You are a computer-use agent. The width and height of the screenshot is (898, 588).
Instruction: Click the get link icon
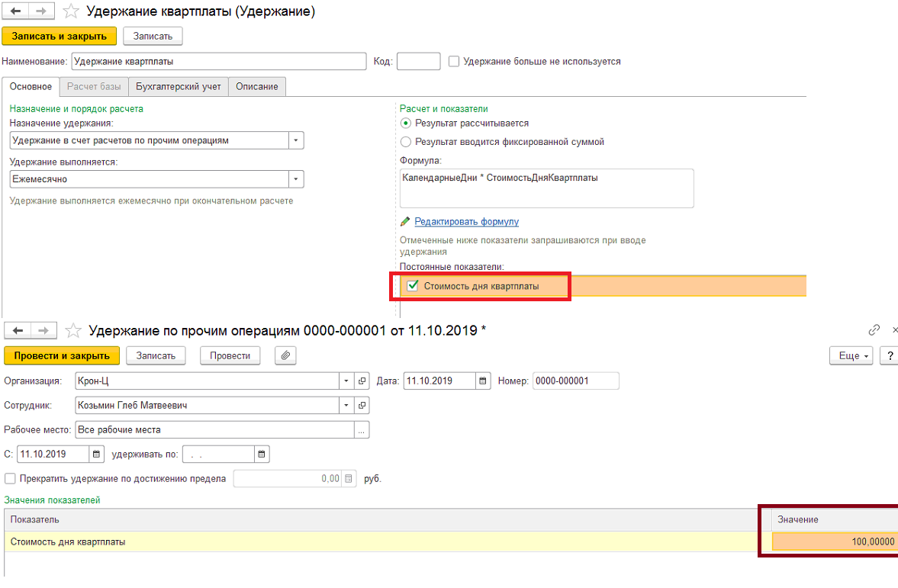874,330
